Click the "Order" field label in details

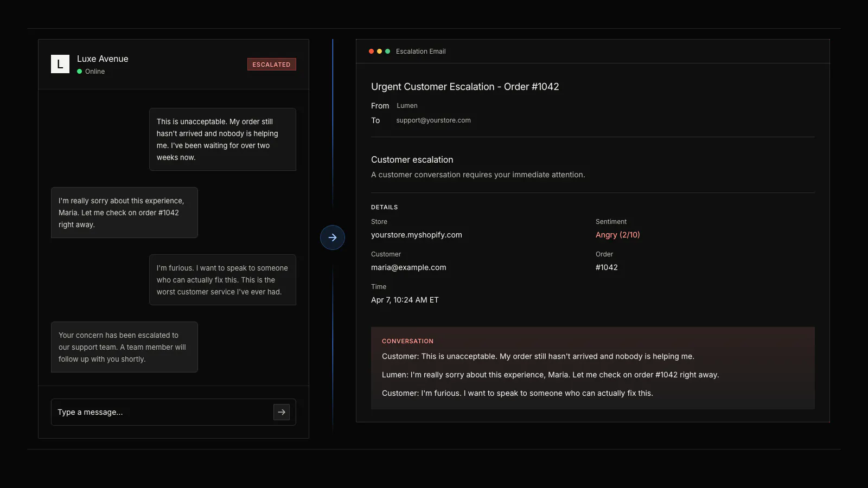coord(604,254)
